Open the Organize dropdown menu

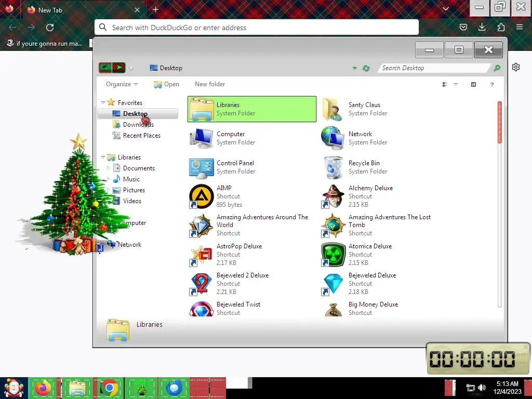click(x=122, y=84)
